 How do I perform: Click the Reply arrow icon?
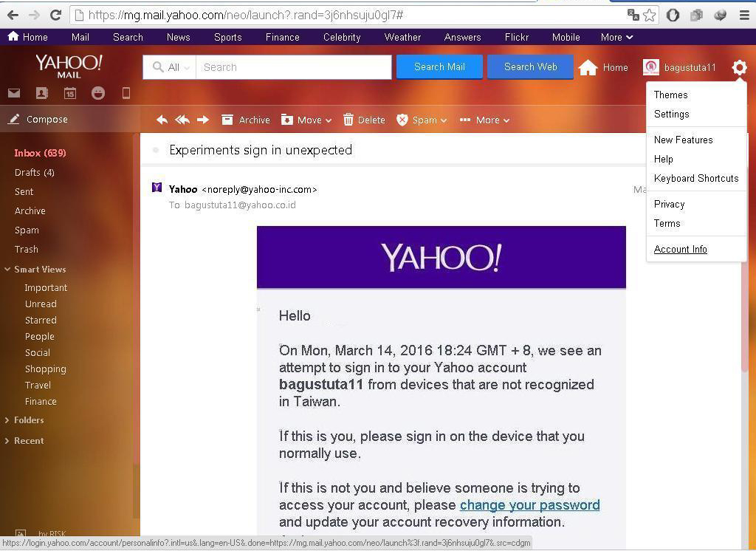[x=162, y=120]
